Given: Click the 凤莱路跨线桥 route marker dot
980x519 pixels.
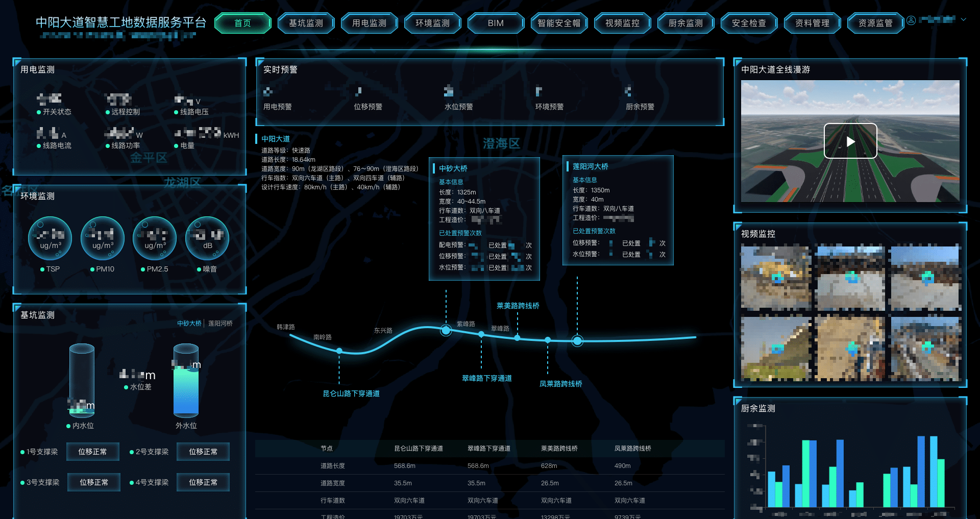Looking at the screenshot, I should coord(548,340).
